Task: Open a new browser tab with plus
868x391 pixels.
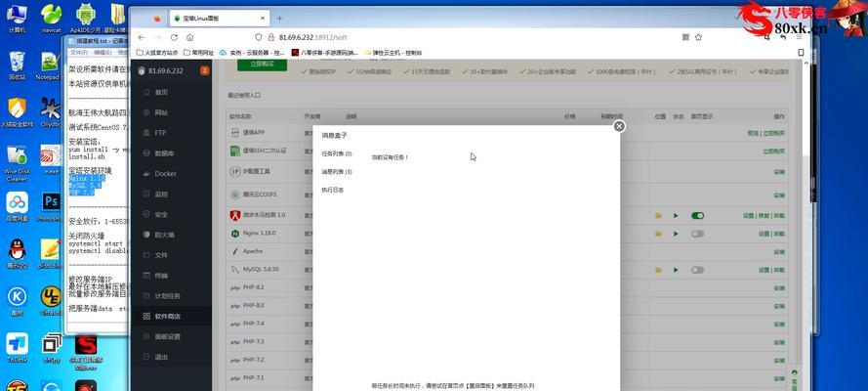Action: point(279,19)
